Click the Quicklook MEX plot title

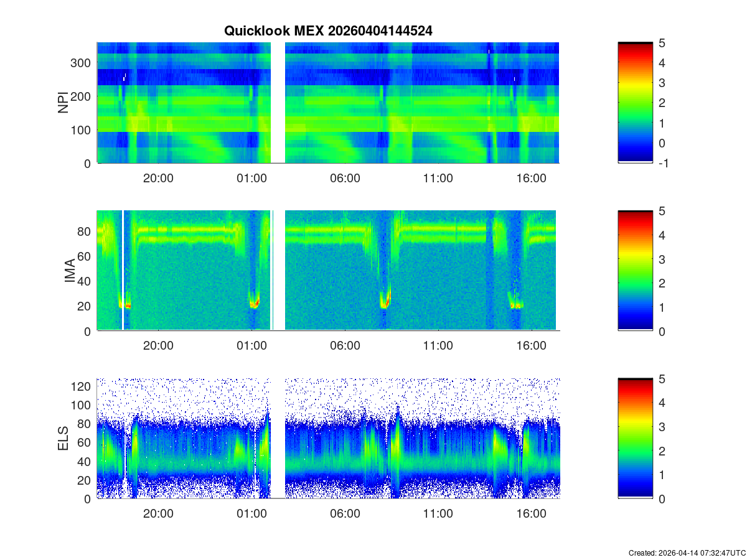(x=327, y=30)
